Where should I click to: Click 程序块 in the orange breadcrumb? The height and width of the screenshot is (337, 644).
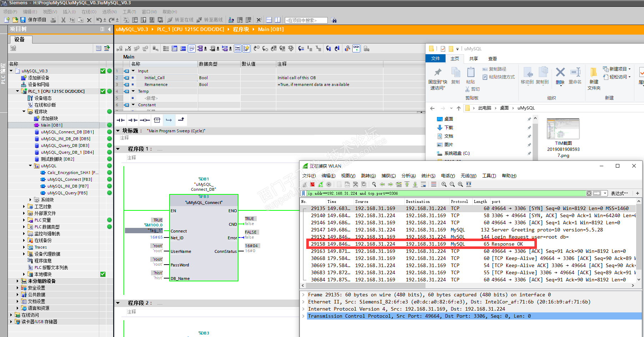[241, 29]
